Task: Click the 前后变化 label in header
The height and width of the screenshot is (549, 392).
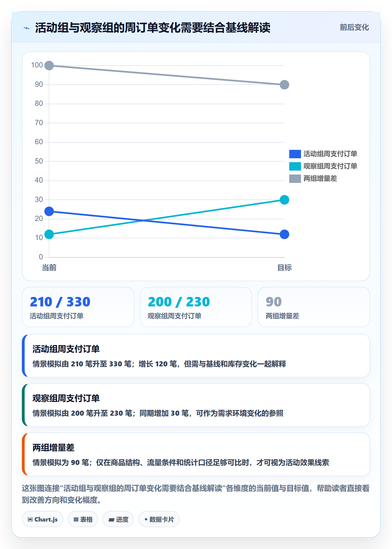Action: tap(354, 27)
